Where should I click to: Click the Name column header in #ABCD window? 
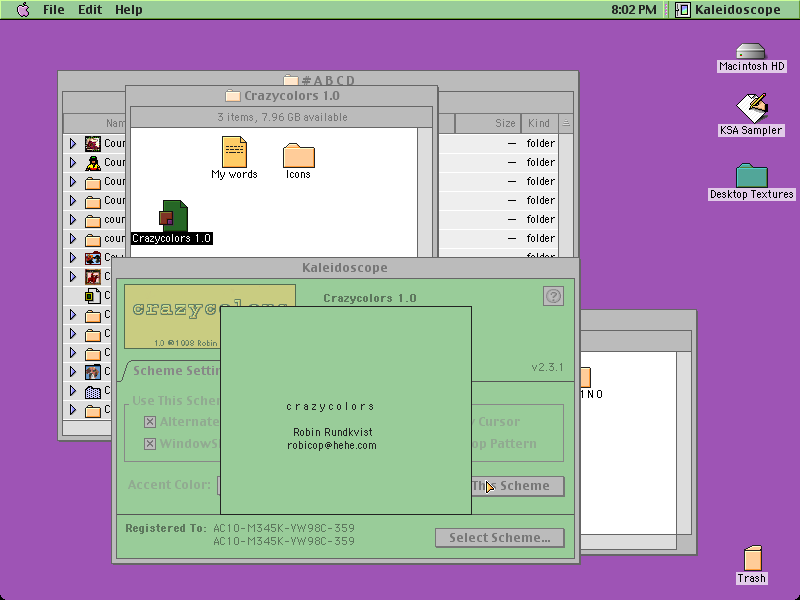(94, 123)
